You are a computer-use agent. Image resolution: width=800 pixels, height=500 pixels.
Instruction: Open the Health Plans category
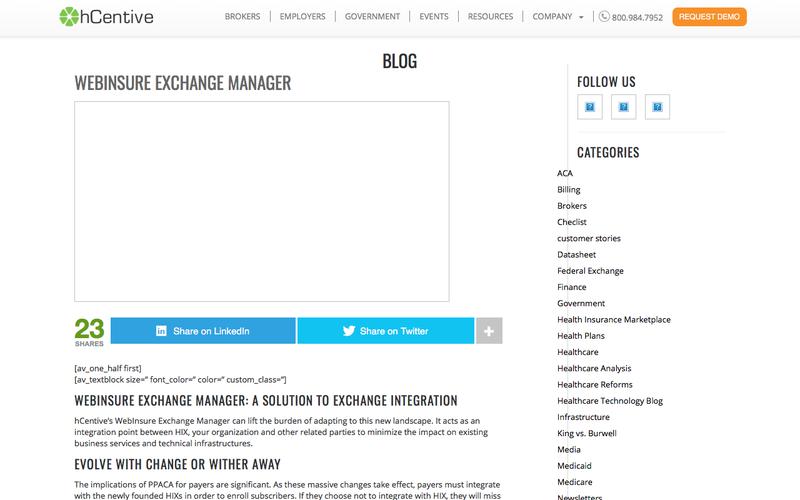point(581,336)
